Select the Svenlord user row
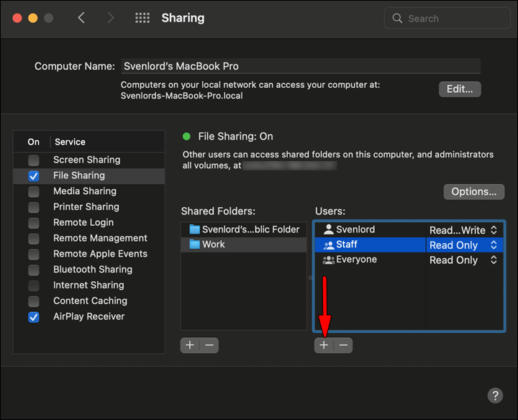The width and height of the screenshot is (518, 420). click(409, 229)
